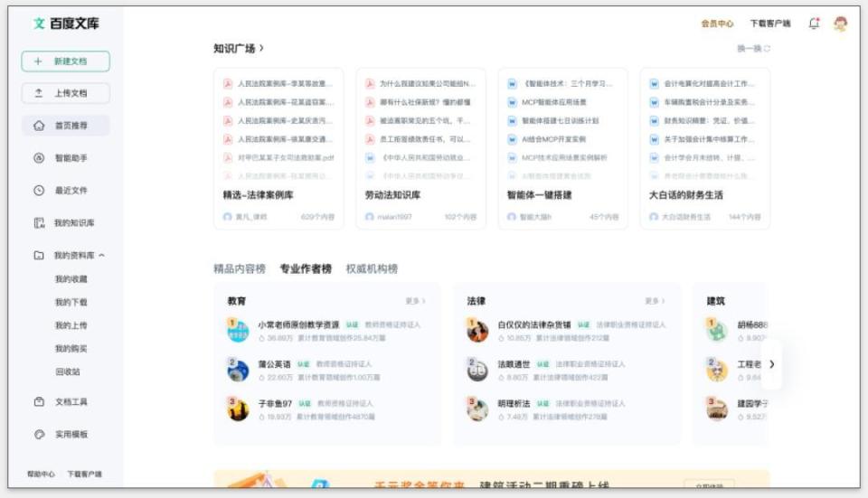868x498 pixels.
Task: Click the 智能大脑h author avatar icon
Action: tap(512, 217)
